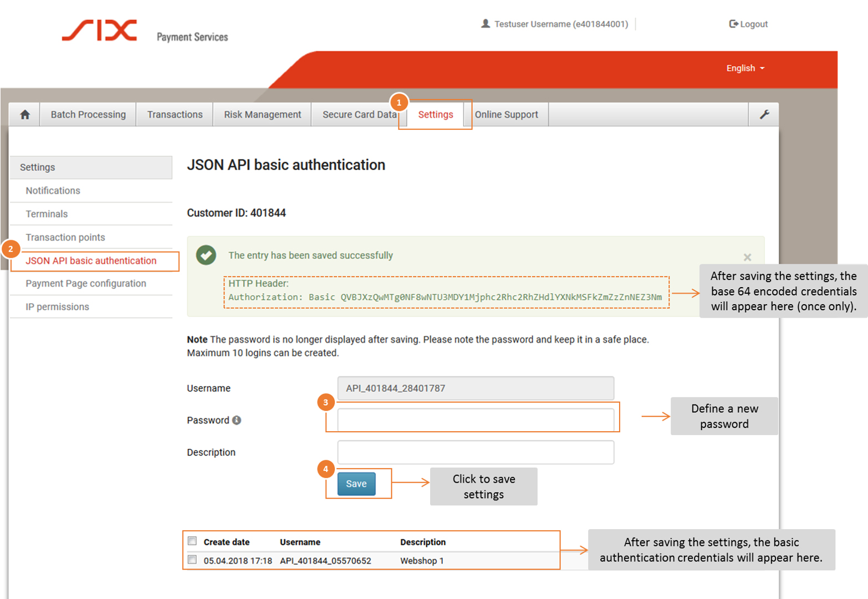This screenshot has width=868, height=599.
Task: Select IP permissions in the sidebar
Action: 57,306
